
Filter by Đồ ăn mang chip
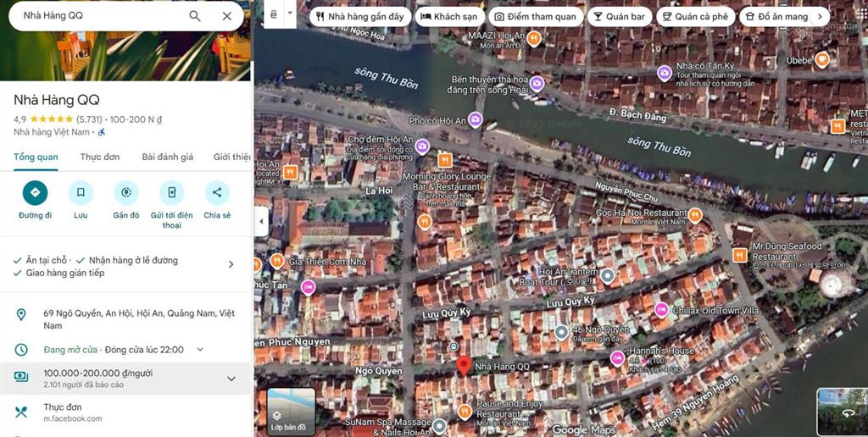776,17
